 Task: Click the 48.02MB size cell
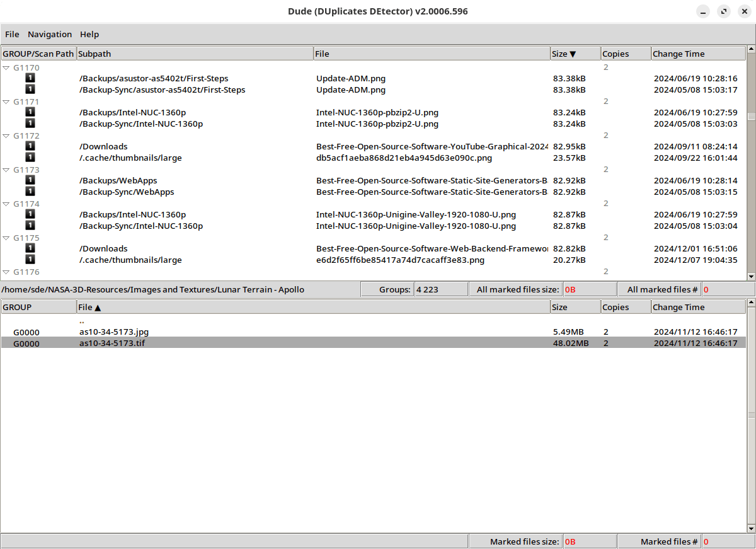571,343
